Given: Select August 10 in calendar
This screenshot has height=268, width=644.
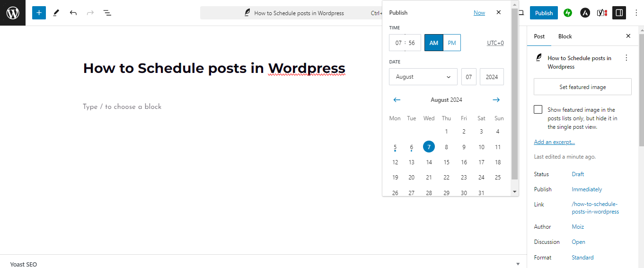Looking at the screenshot, I should [481, 147].
